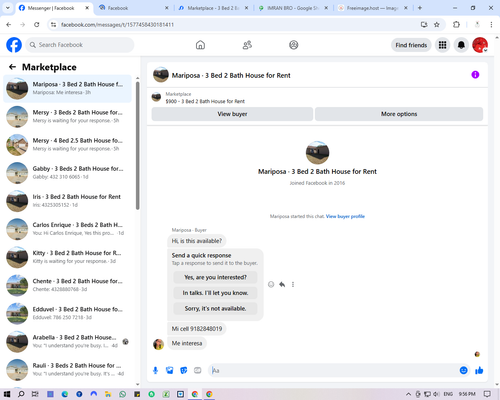
Task: Open the Mersy - 4 Bed 2.5 Bath conversation
Action: tap(67, 144)
